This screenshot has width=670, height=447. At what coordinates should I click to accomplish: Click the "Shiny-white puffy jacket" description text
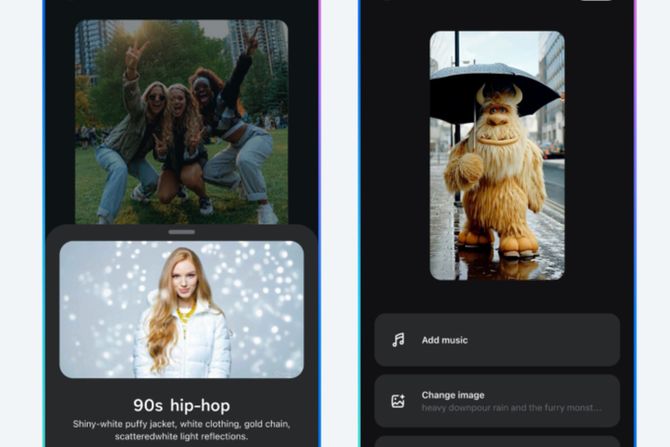182,430
